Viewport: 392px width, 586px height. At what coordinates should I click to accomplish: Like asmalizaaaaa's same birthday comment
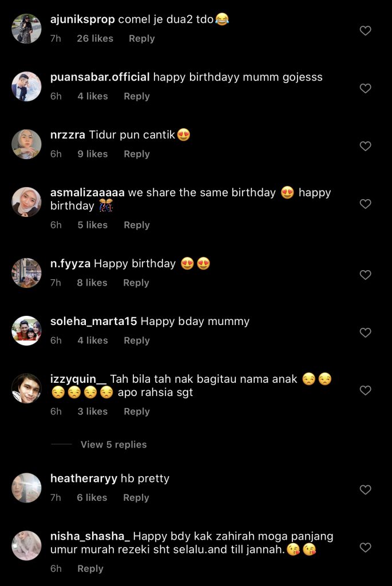coord(365,204)
